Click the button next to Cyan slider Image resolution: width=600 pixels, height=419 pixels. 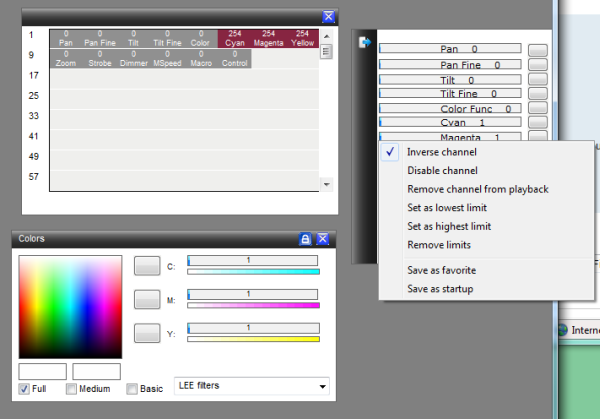point(538,122)
